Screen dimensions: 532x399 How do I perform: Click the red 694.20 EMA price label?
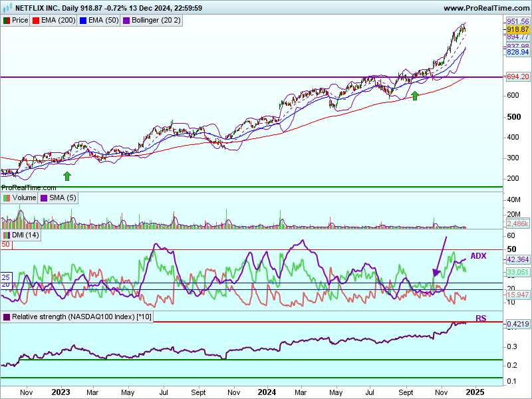518,76
